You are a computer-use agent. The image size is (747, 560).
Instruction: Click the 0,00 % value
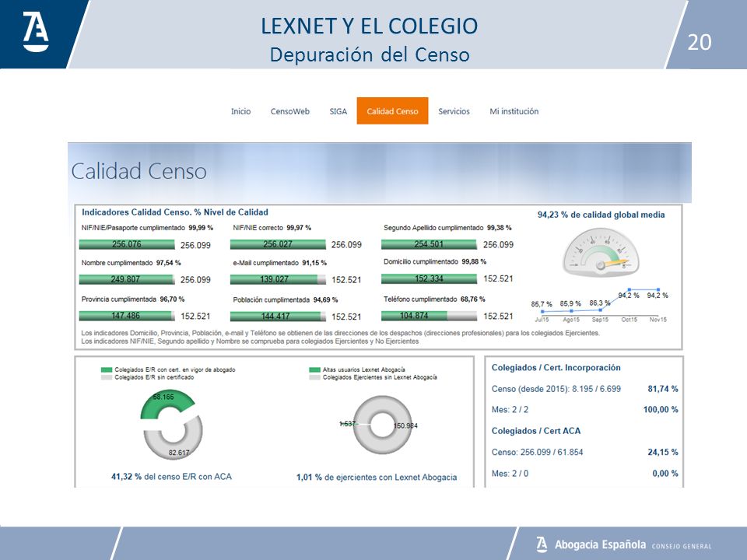coord(665,474)
